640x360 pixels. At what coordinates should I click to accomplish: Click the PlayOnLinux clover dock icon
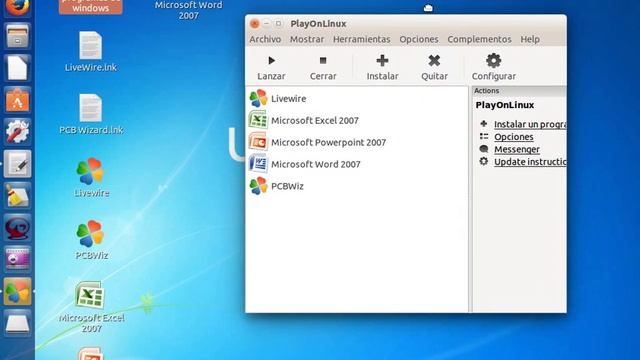click(17, 291)
